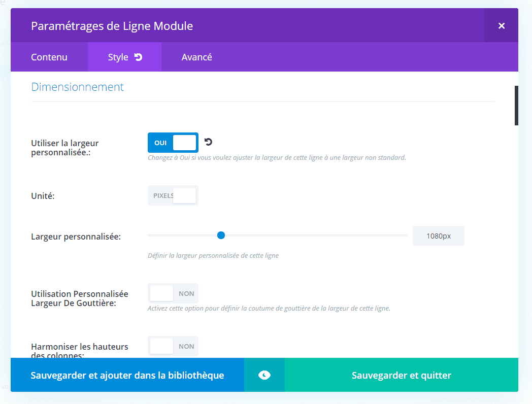The width and height of the screenshot is (532, 404).
Task: Collapse the Dimensionnement section header
Action: coord(77,87)
